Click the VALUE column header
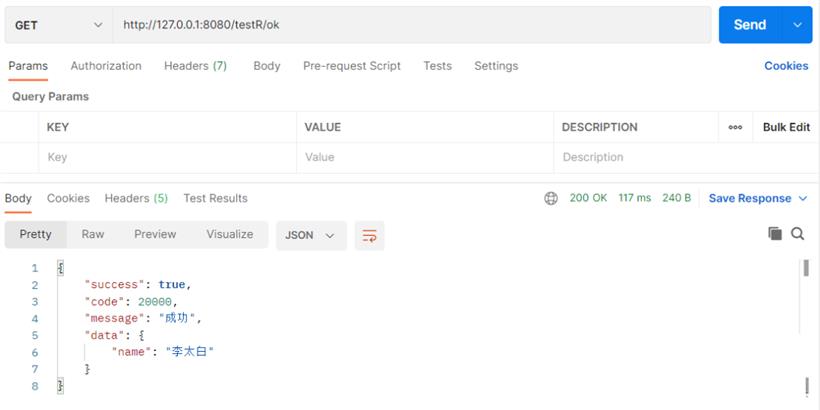Image resolution: width=820 pixels, height=410 pixels. (323, 127)
